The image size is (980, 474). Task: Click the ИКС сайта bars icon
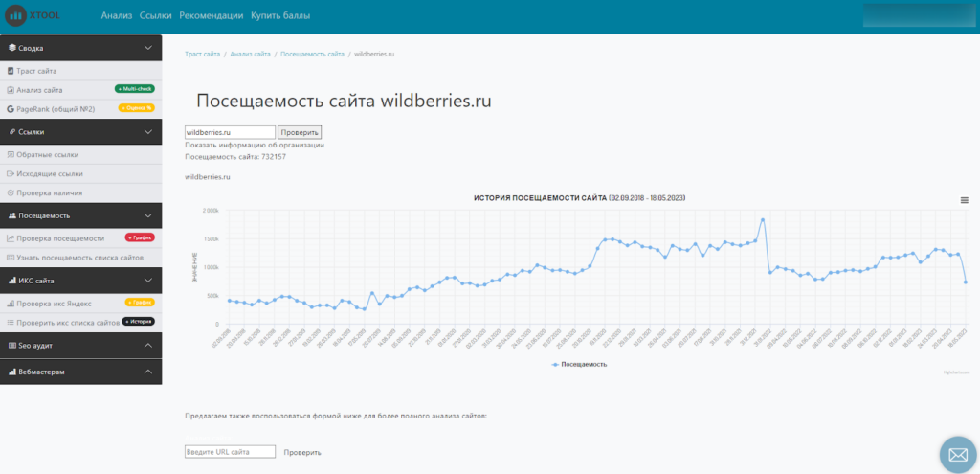[11, 281]
